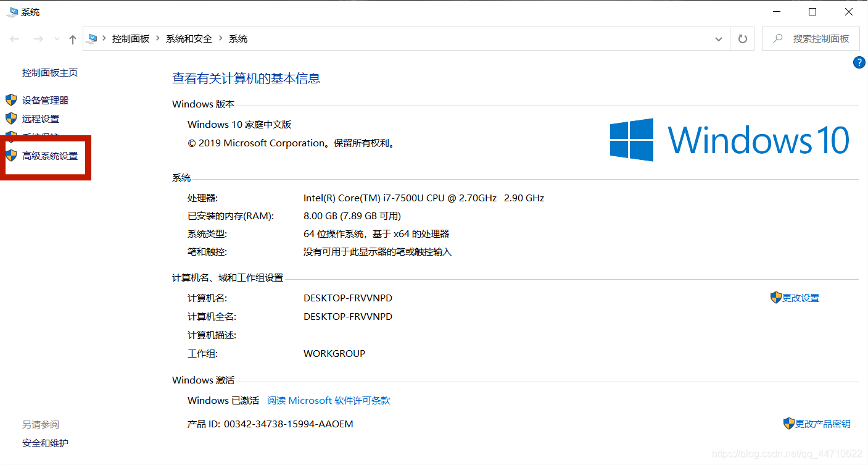Open 更改设置 link
This screenshot has width=868, height=465.
pos(801,298)
